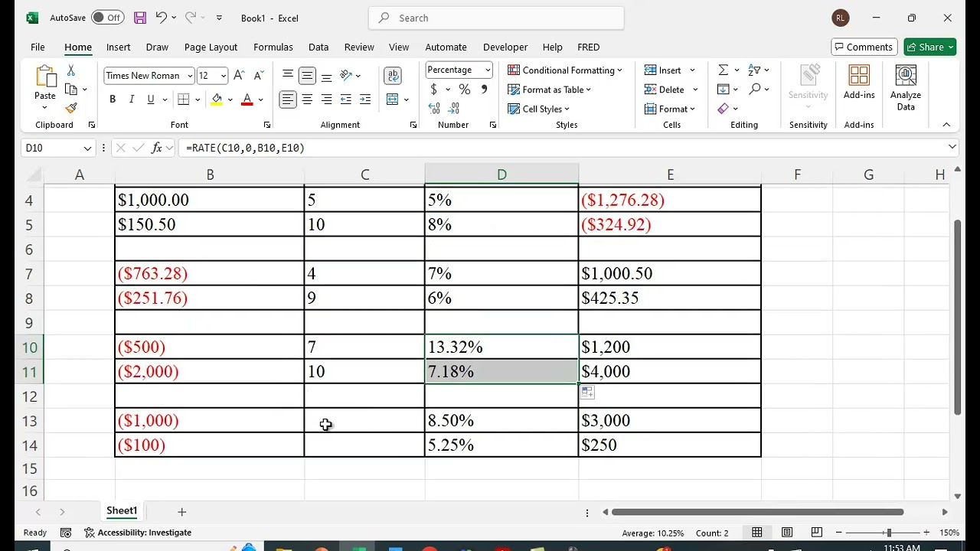Click the Save icon in title bar

point(139,18)
